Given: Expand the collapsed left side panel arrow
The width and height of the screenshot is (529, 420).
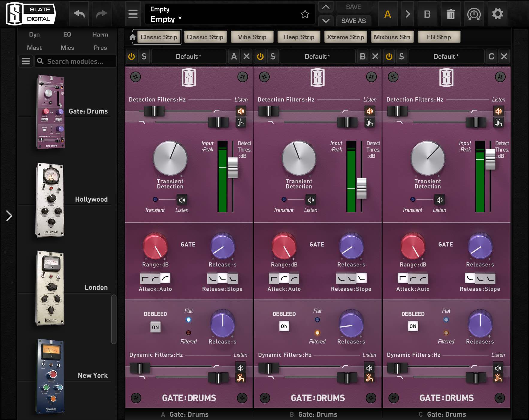Looking at the screenshot, I should [x=9, y=216].
